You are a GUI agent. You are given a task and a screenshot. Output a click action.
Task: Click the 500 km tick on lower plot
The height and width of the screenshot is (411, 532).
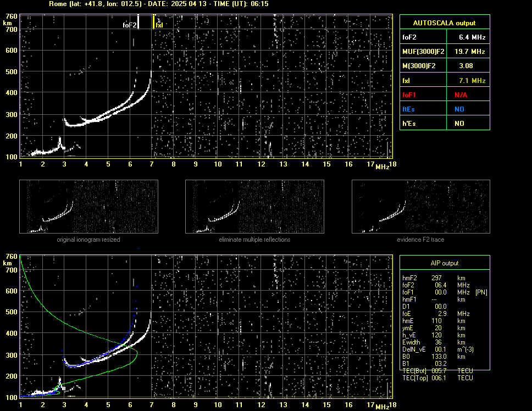11,312
